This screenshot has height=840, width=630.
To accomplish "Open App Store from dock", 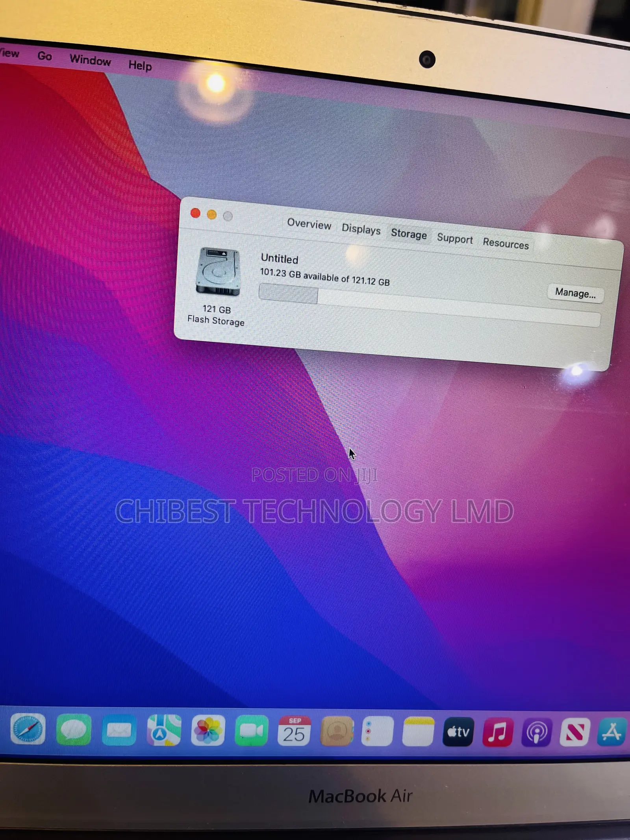I will coord(612,732).
